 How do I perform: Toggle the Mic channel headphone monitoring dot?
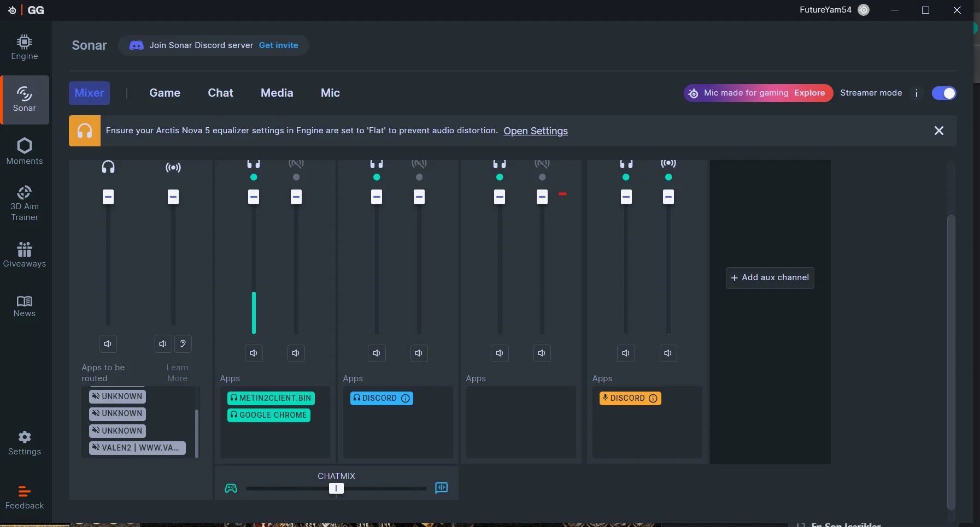coord(626,177)
